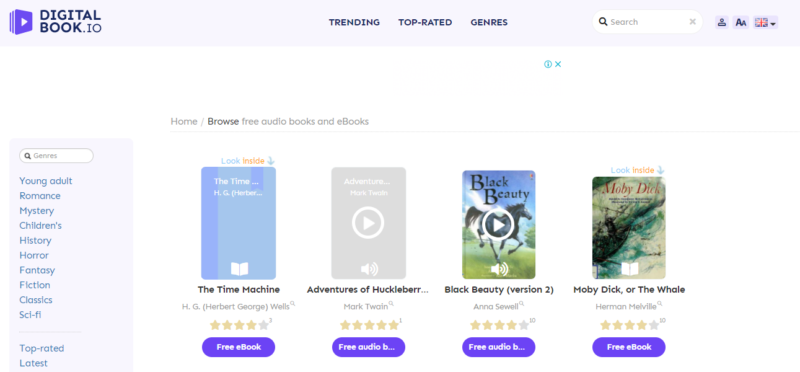Open The Time Machine cover thumbnail
Screen dimensions: 800x372
point(238,223)
